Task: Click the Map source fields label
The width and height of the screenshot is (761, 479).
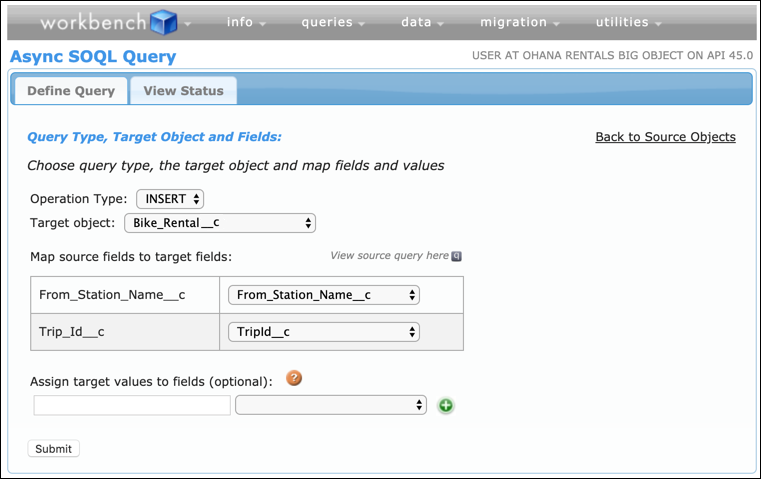Action: 131,257
